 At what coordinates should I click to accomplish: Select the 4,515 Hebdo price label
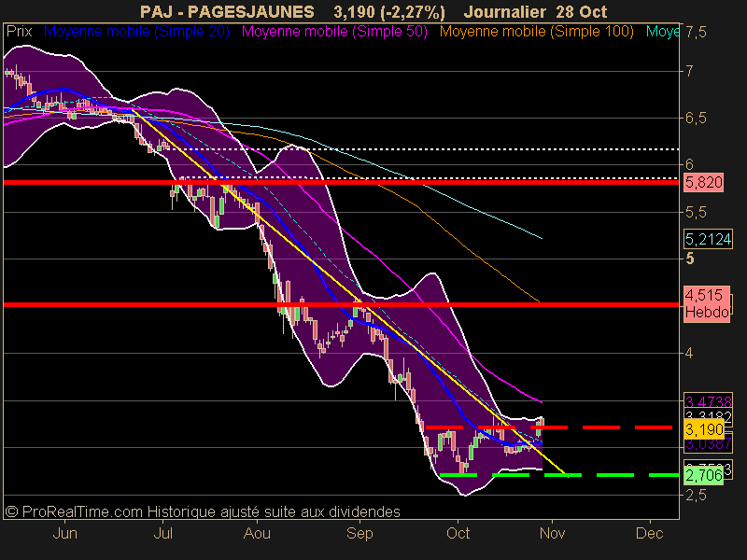707,304
